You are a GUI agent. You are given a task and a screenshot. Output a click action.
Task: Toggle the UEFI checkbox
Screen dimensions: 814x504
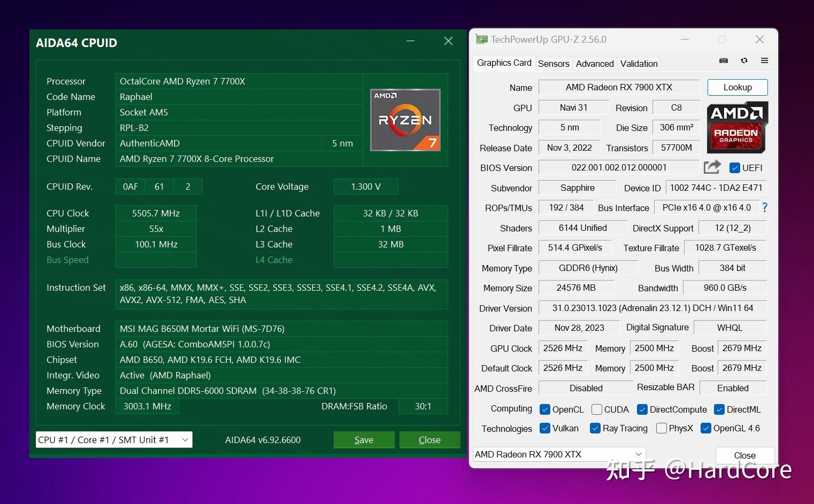coord(735,168)
